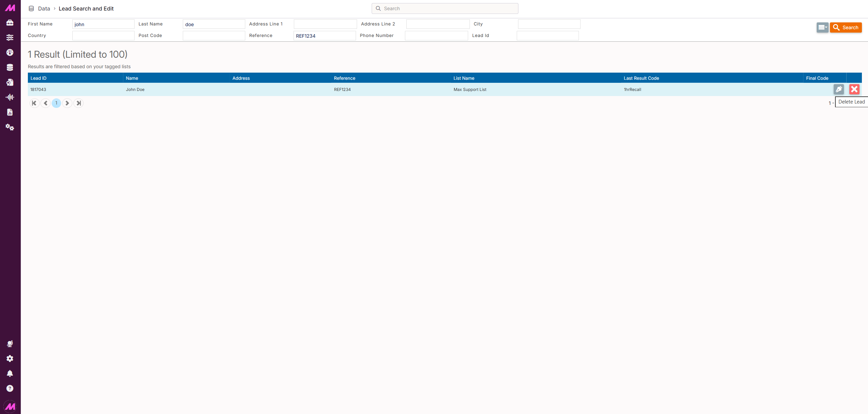Viewport: 868px width, 414px height.
Task: Click the Lead Search and Edit breadcrumb title
Action: (x=86, y=8)
